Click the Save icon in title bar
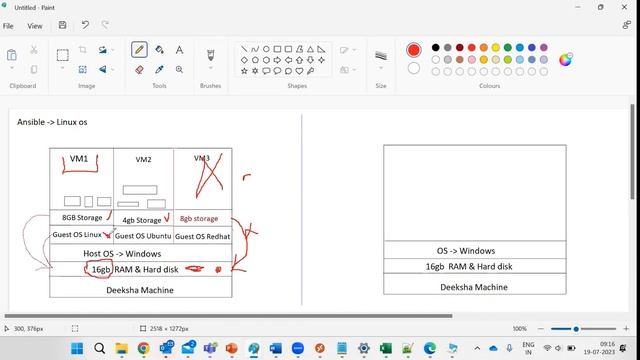640x360 pixels. coord(62,25)
